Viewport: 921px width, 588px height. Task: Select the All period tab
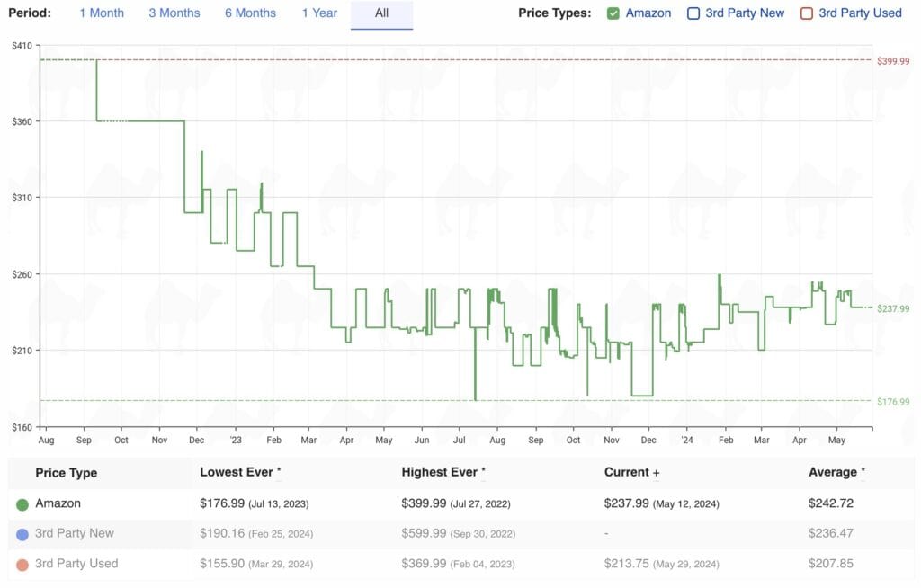(381, 13)
